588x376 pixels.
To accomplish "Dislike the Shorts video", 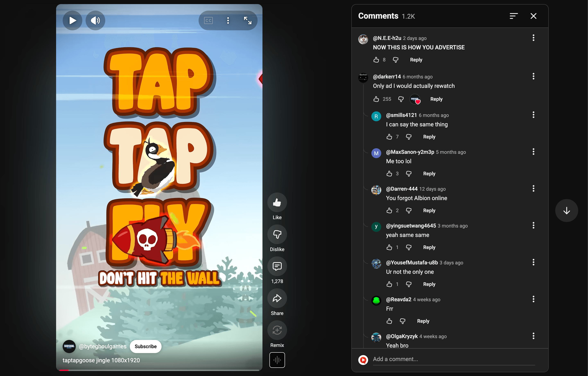I will click(x=277, y=234).
